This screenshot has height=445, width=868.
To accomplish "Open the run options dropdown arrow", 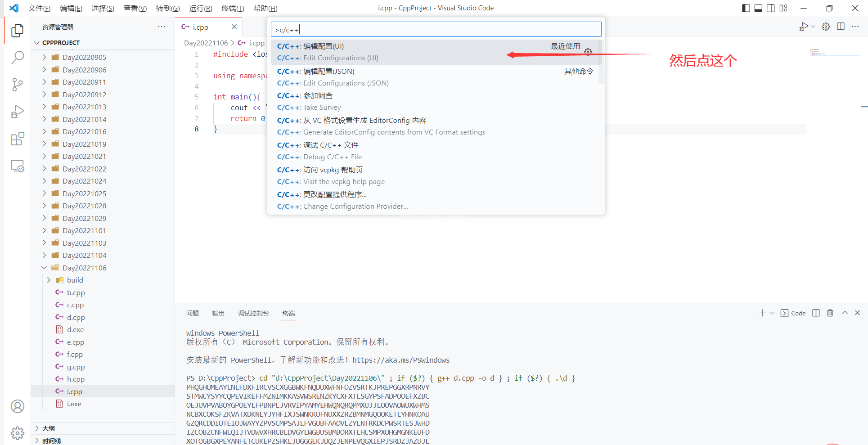I will coord(813,27).
